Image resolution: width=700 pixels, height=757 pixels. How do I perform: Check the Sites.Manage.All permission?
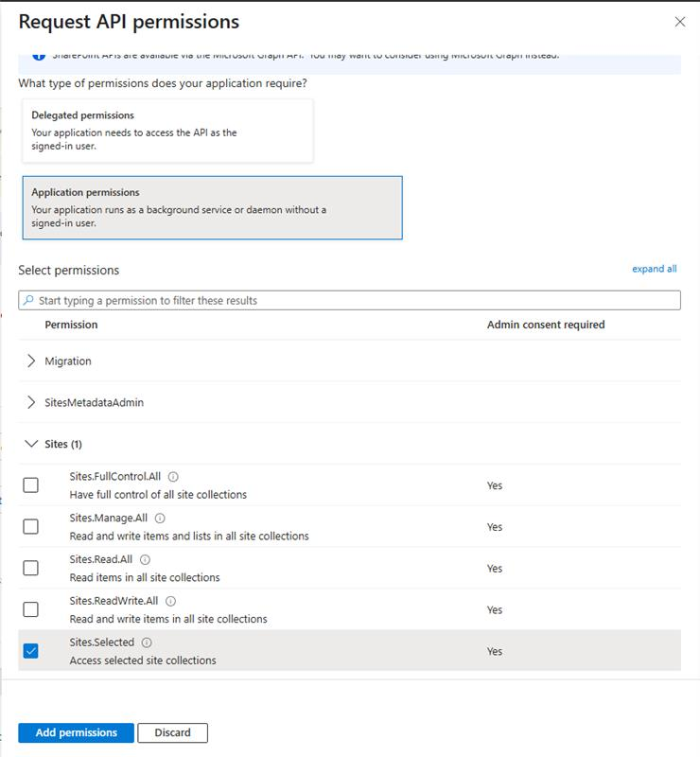click(31, 527)
